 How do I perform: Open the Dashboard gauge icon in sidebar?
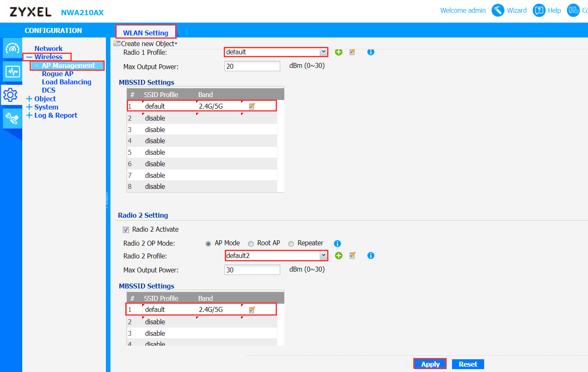(x=12, y=49)
